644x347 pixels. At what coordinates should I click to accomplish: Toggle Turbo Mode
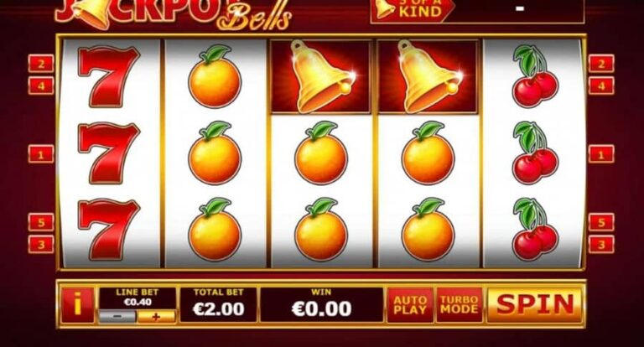click(x=460, y=305)
